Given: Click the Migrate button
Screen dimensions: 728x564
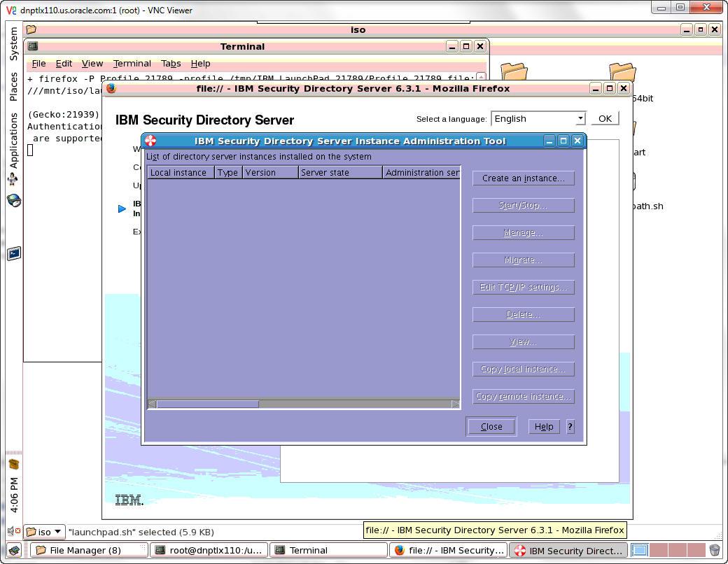Looking at the screenshot, I should pyautogui.click(x=524, y=260).
